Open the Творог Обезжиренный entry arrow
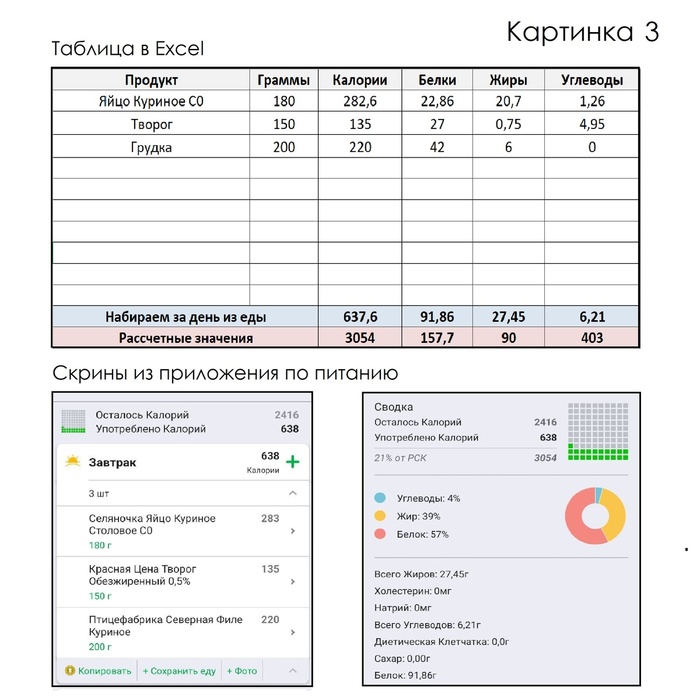Image resolution: width=700 pixels, height=700 pixels. point(292,582)
